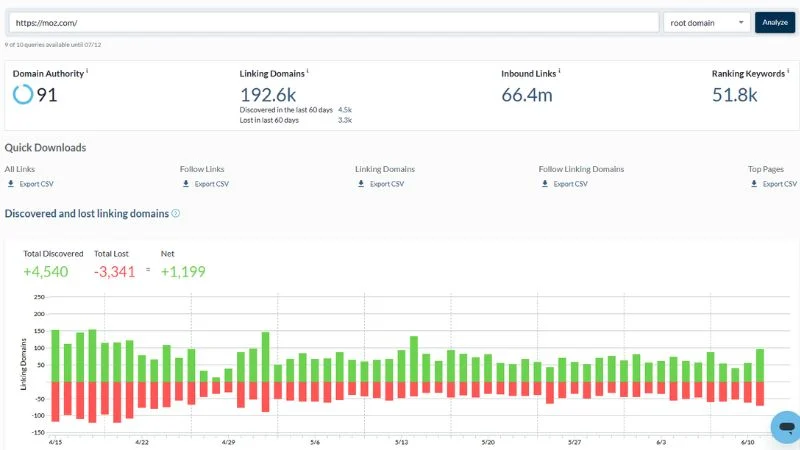Click the 66.4m inbound links value
Viewport: 800px width, 450px height.
point(527,95)
